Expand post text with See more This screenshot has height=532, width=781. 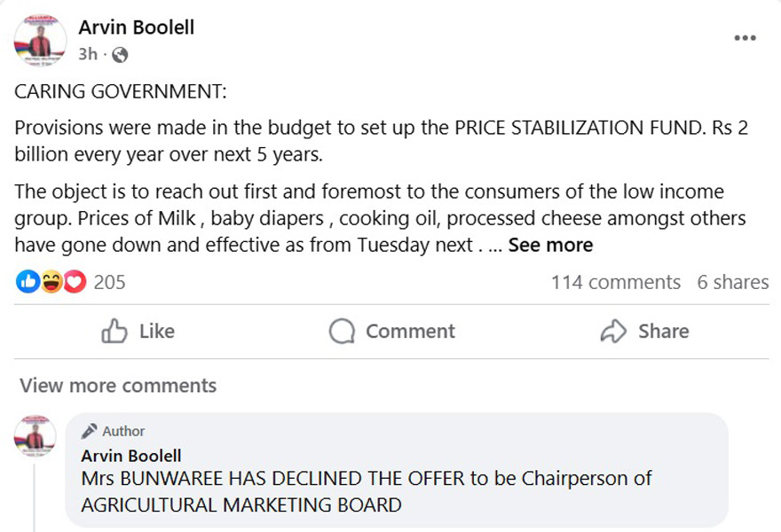click(x=550, y=245)
